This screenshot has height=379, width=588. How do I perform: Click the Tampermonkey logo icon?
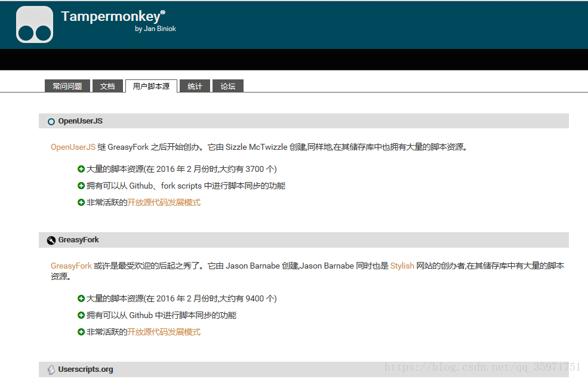pyautogui.click(x=35, y=24)
